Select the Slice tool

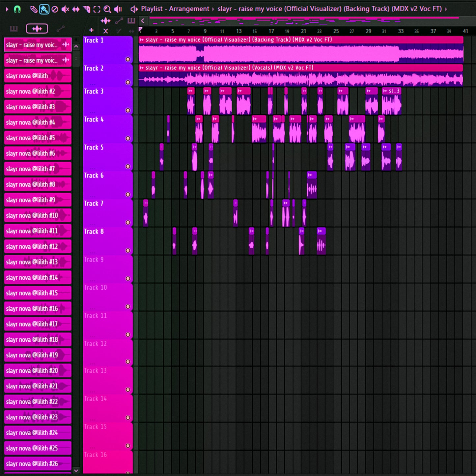[86, 9]
